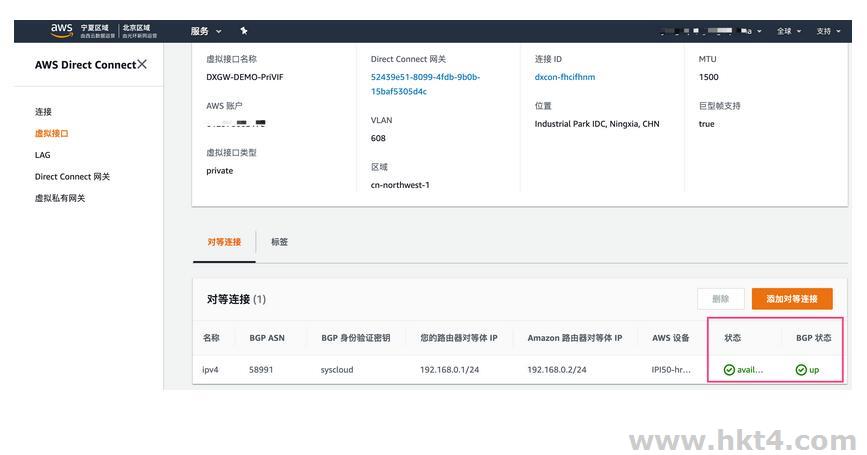Click VLAN value 608
The image size is (867, 455).
point(378,138)
